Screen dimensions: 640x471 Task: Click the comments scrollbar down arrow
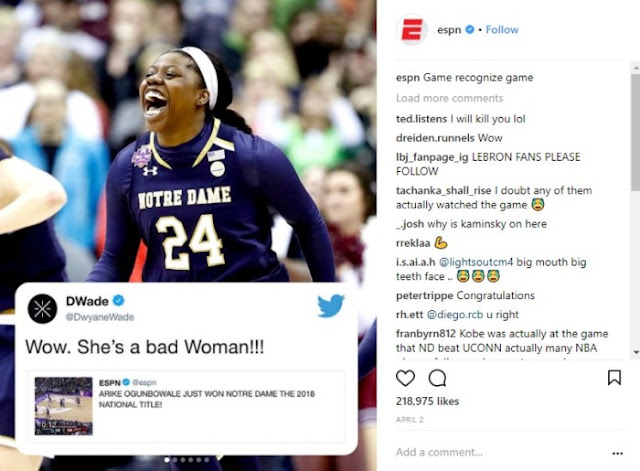click(x=636, y=352)
